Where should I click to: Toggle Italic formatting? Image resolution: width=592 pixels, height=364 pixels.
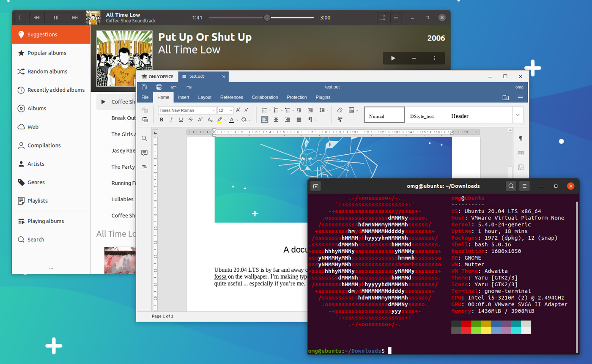[x=171, y=120]
